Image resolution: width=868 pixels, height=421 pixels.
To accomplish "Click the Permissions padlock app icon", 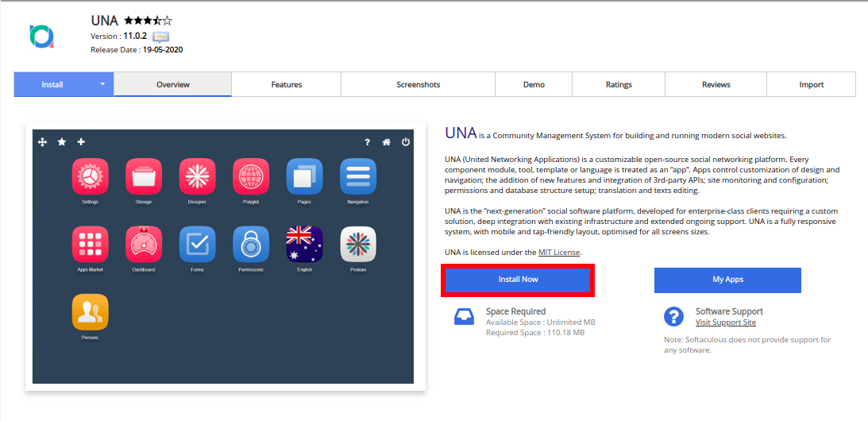I will pos(250,244).
